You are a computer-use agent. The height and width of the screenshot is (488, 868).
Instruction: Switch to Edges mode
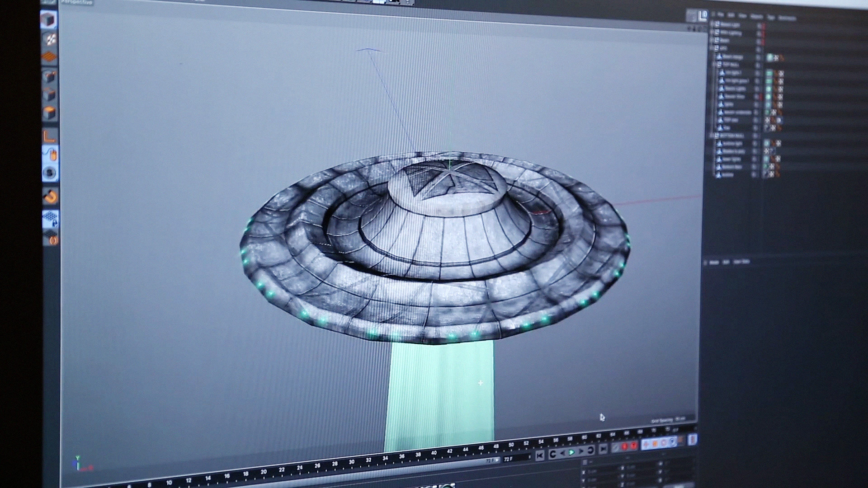(50, 95)
